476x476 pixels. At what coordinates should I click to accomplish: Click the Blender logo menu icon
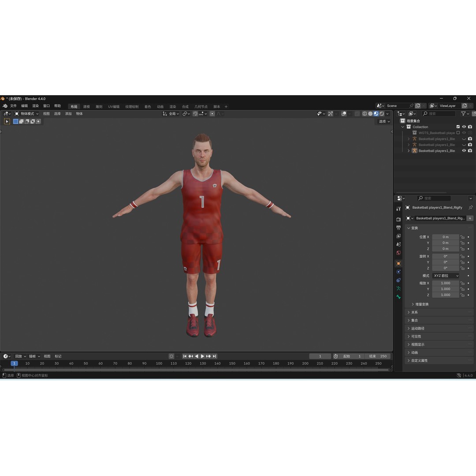click(x=5, y=106)
